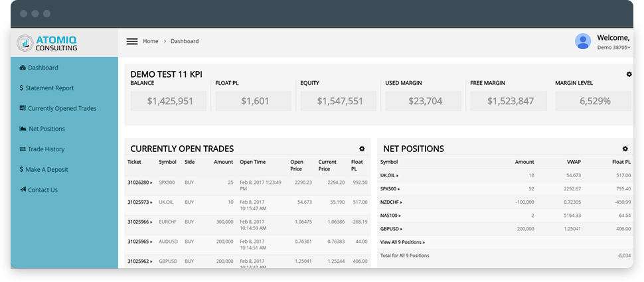Open ticket 31025973 UK.OIL trade
Image resolution: width=644 pixels, height=282 pixels.
(x=140, y=202)
